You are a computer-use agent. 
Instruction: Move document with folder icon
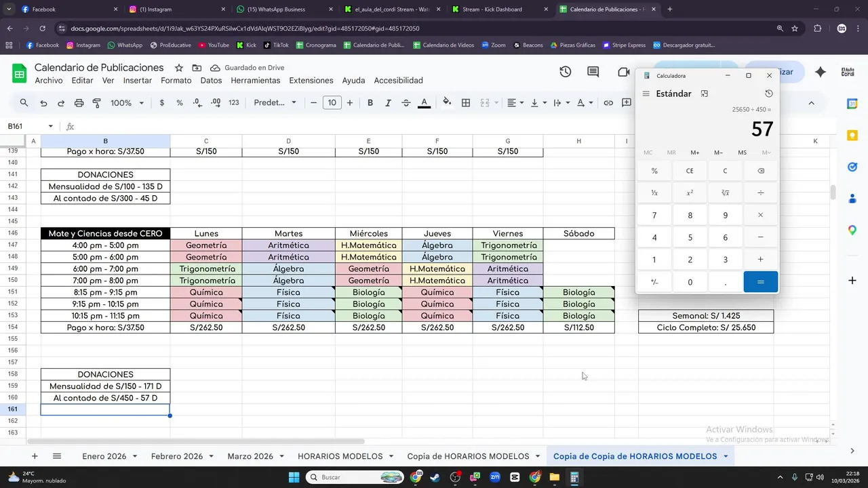(x=197, y=68)
